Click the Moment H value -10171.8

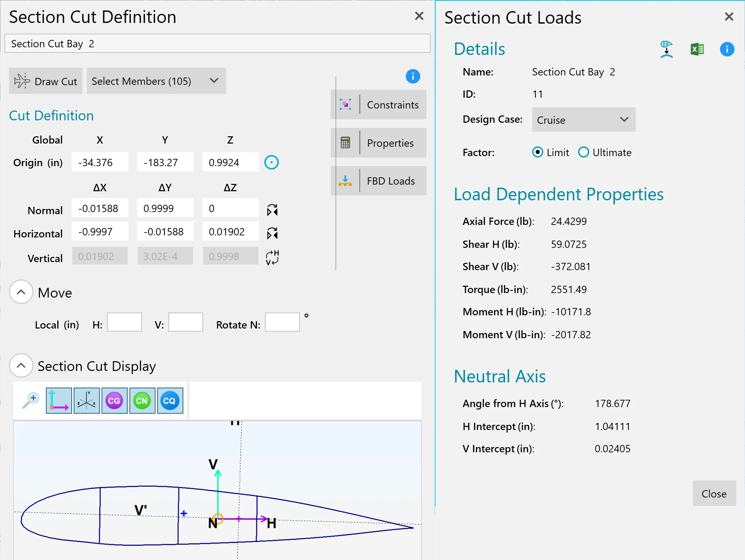571,312
